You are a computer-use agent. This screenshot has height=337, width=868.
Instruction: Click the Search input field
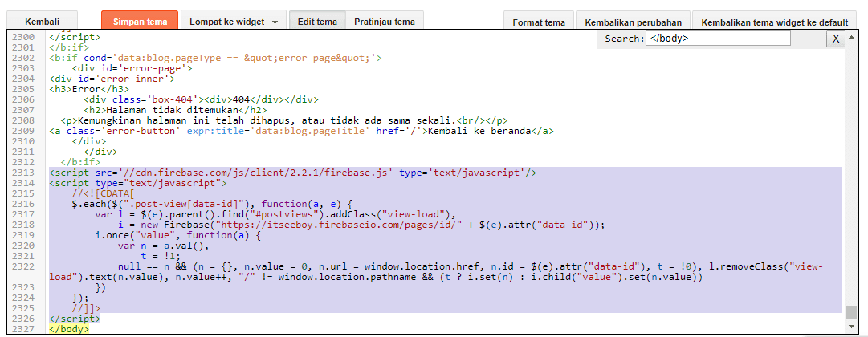pos(718,39)
